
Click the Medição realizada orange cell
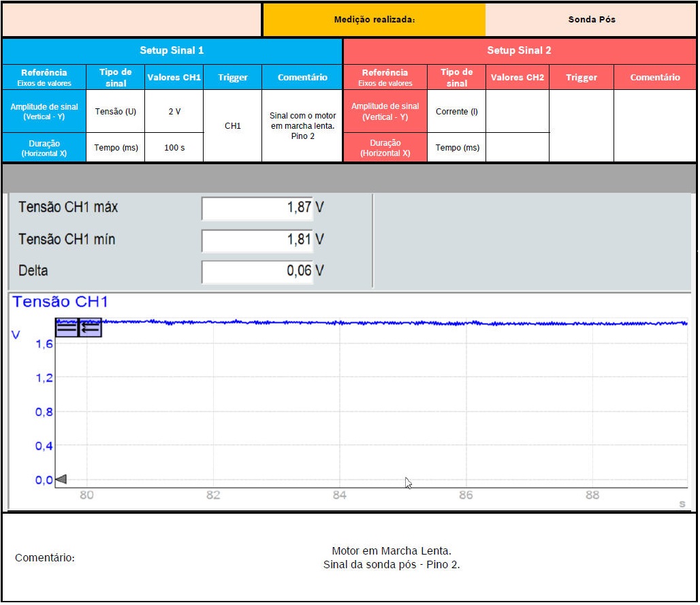pos(374,20)
